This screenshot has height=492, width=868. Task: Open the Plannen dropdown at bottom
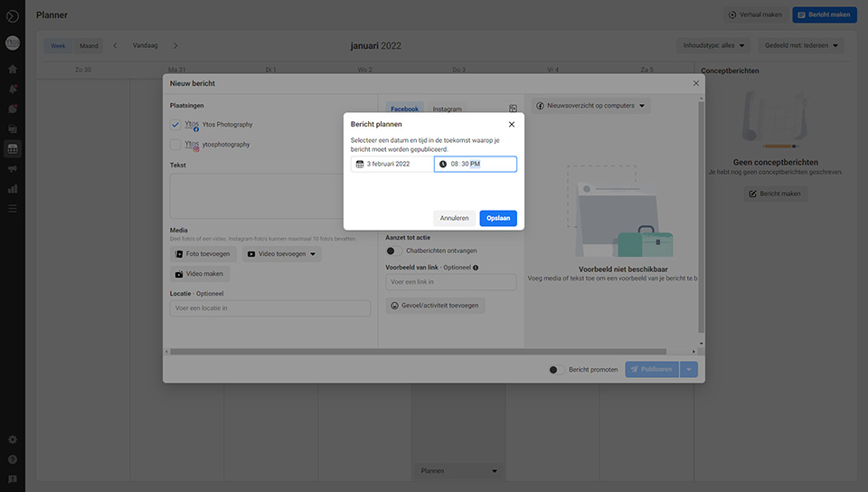click(458, 471)
